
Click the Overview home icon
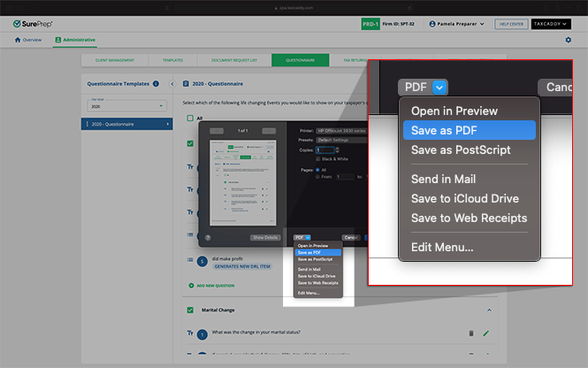[18, 40]
